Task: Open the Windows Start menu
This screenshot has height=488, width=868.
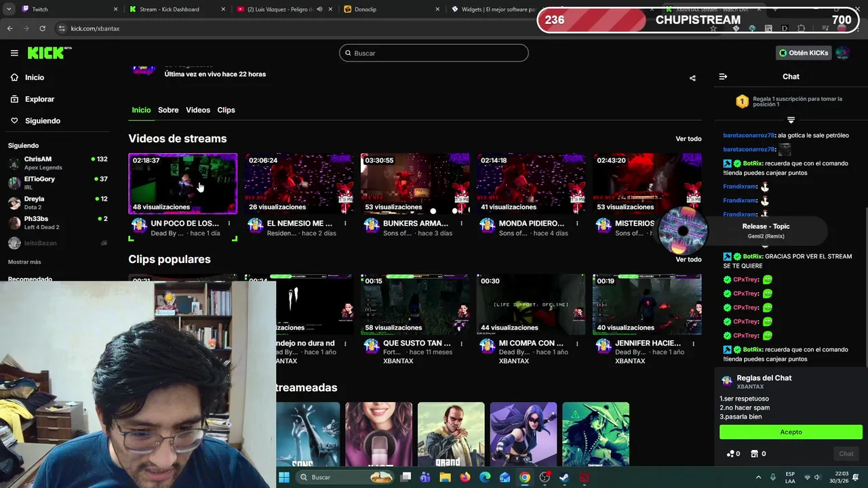Action: pyautogui.click(x=284, y=477)
